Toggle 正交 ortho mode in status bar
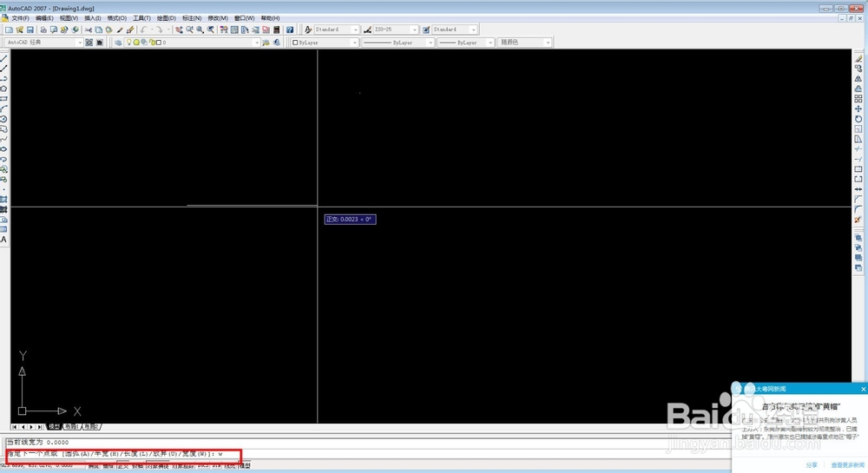 coord(123,466)
